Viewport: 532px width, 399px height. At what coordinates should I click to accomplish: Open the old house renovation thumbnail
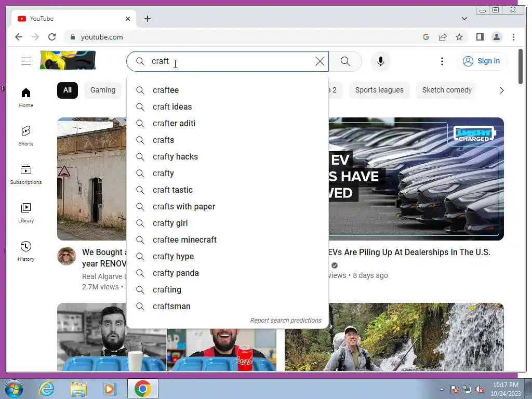point(91,179)
